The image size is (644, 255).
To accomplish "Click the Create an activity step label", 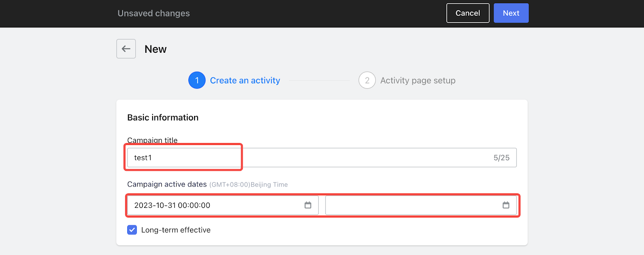I will (x=245, y=81).
